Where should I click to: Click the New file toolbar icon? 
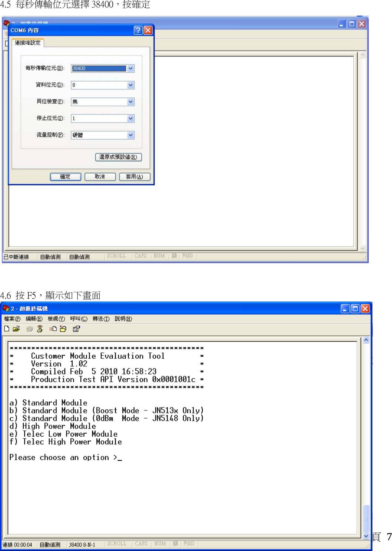(x=7, y=328)
